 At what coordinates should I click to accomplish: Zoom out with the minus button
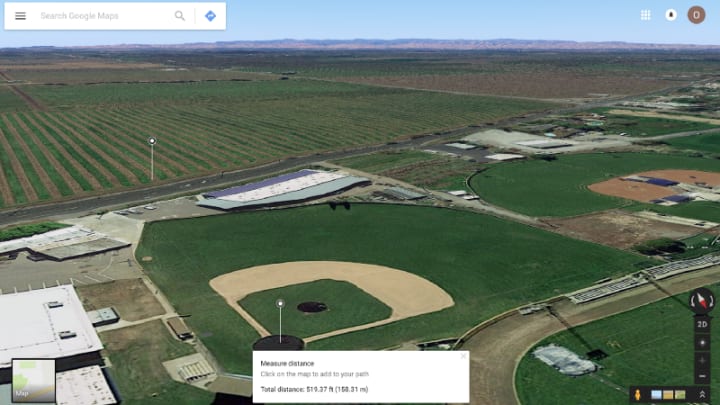[702, 376]
